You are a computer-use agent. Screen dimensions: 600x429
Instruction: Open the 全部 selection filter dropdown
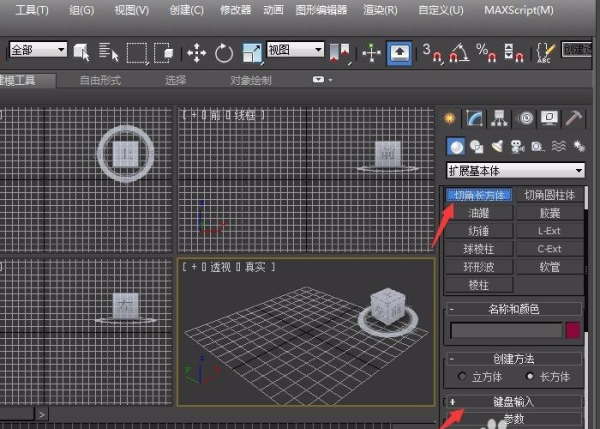tap(38, 50)
